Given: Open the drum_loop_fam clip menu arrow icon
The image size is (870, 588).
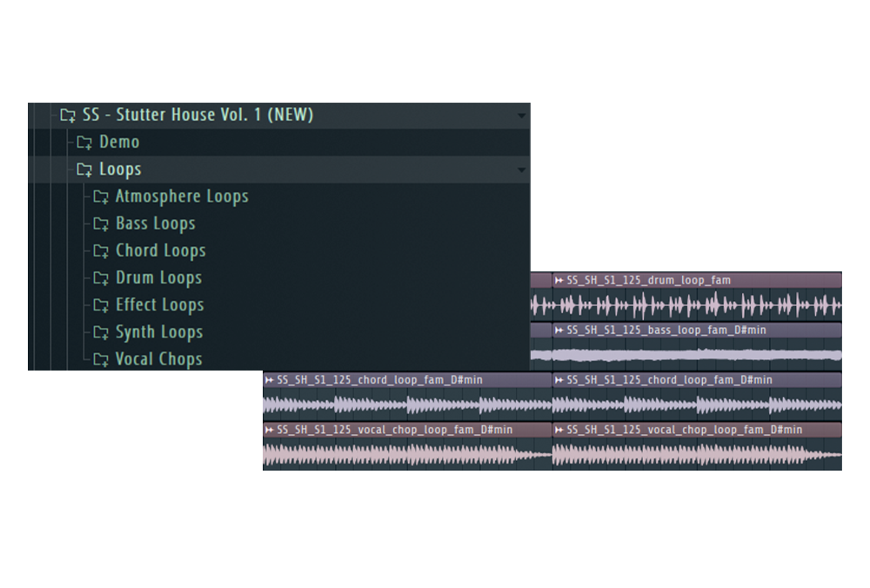Looking at the screenshot, I should point(559,281).
